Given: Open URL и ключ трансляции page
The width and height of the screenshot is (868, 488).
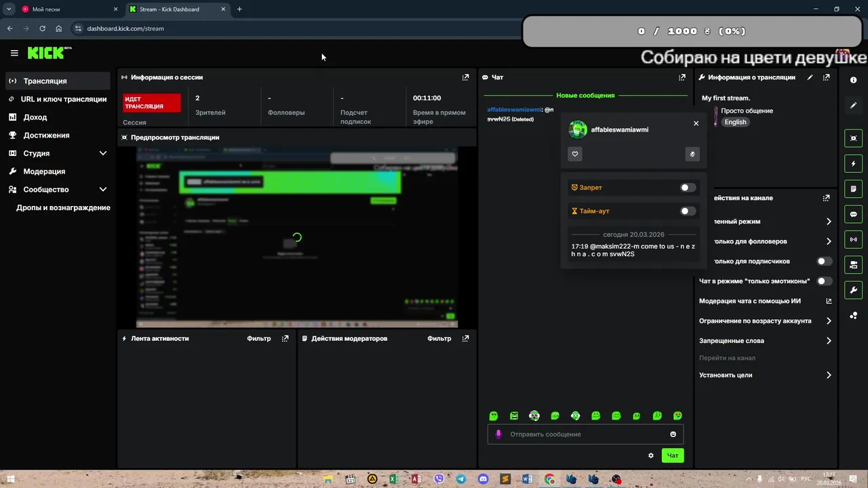Looking at the screenshot, I should [x=58, y=99].
